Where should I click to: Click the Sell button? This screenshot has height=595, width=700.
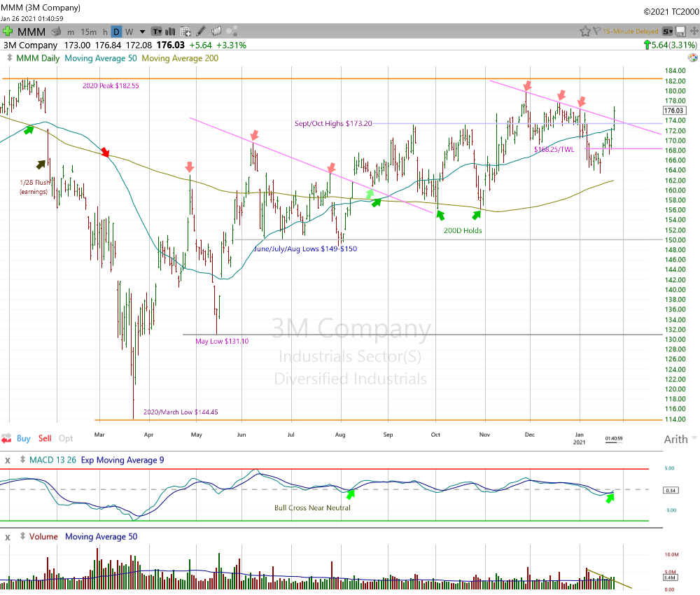[45, 438]
